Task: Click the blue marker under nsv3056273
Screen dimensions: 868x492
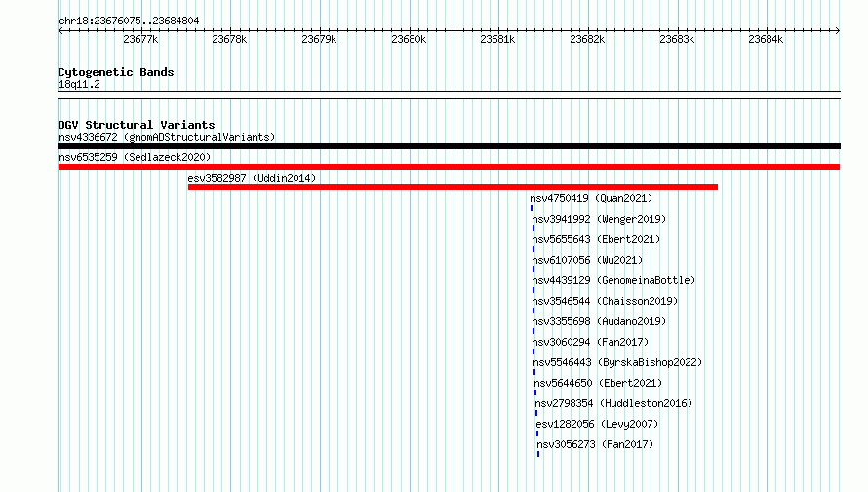Action: coord(538,454)
